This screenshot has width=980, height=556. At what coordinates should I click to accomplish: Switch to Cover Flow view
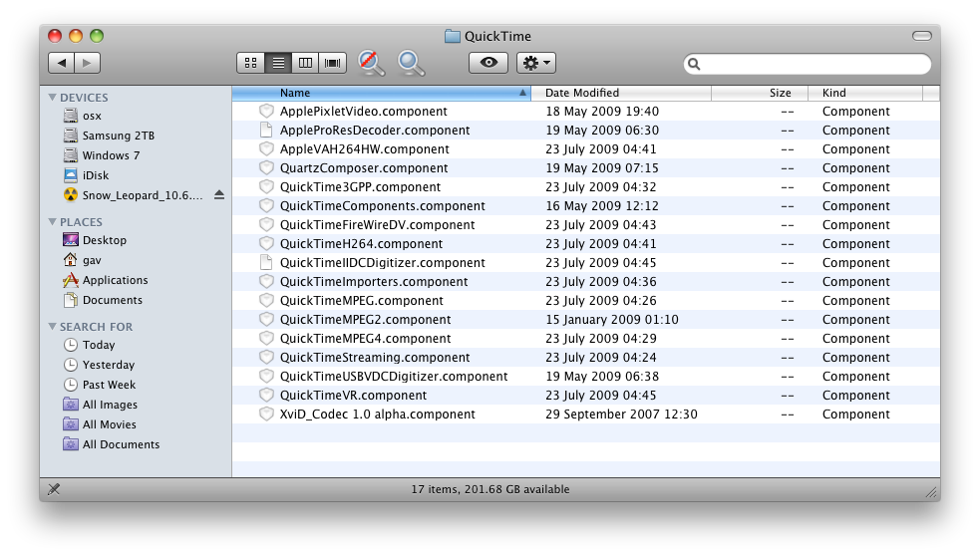click(x=333, y=63)
